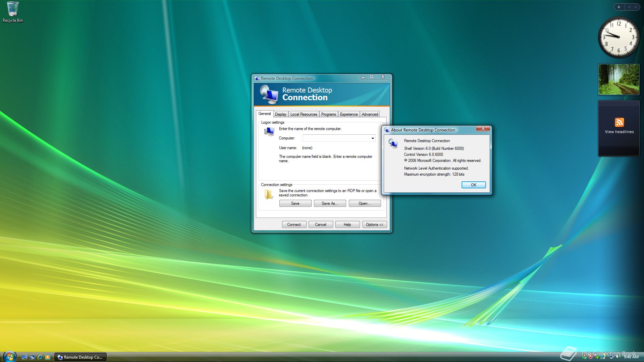
Task: Click the volume speaker tray icon
Action: pyautogui.click(x=618, y=357)
